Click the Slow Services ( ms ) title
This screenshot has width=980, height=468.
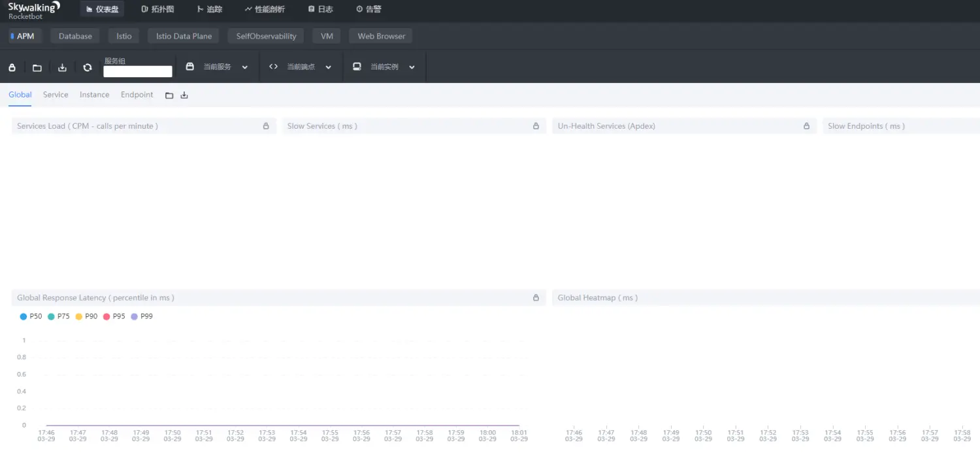[x=322, y=126]
